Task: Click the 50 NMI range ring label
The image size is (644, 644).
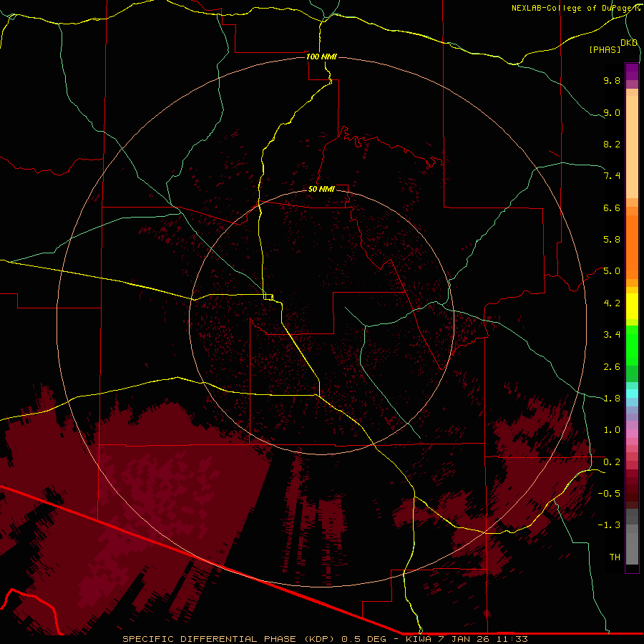Action: 321,189
